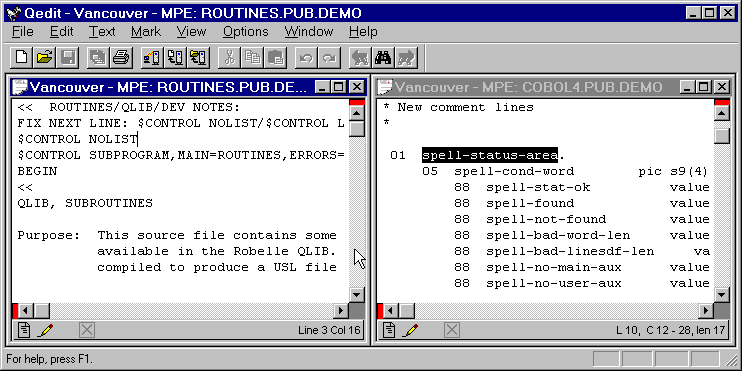Click scroll up arrow in ROUTINES window
The width and height of the screenshot is (742, 371).
coord(357,113)
